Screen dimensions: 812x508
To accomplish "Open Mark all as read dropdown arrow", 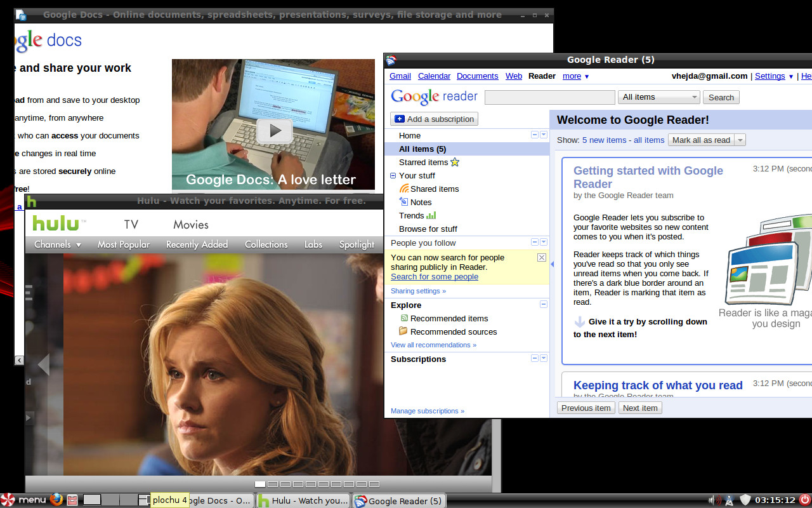I will (x=740, y=140).
